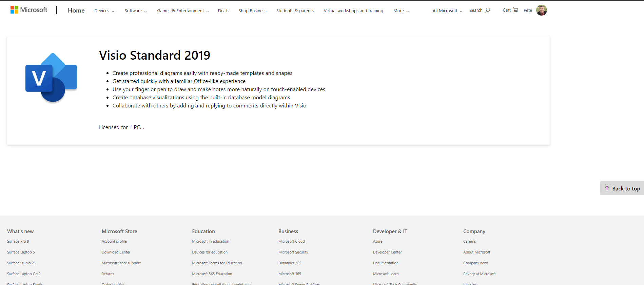Open Surface Laptop 5 footer link
This screenshot has height=285, width=644.
coord(21,252)
